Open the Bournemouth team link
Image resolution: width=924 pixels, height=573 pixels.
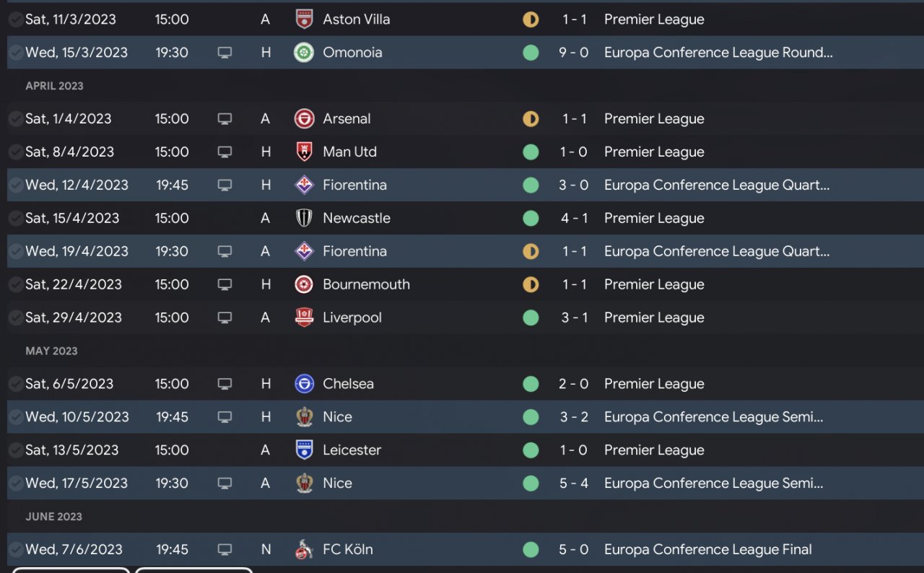point(366,284)
